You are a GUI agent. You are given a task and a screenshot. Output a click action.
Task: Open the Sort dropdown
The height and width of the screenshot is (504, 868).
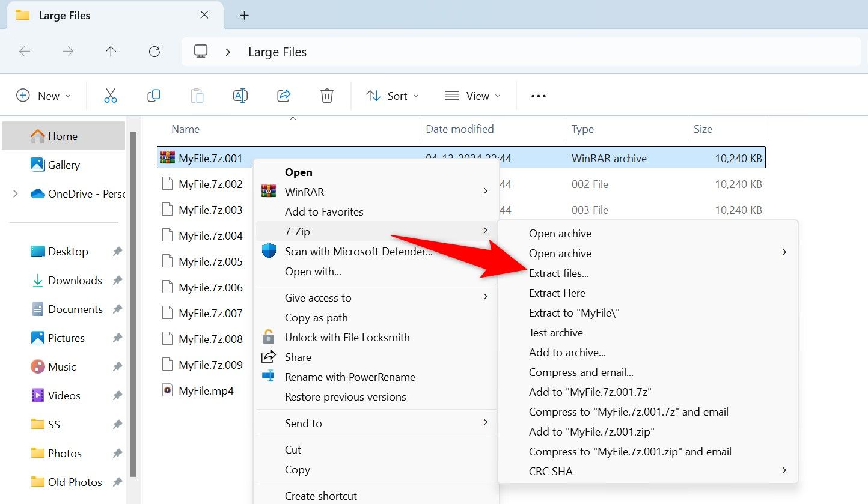(x=391, y=95)
